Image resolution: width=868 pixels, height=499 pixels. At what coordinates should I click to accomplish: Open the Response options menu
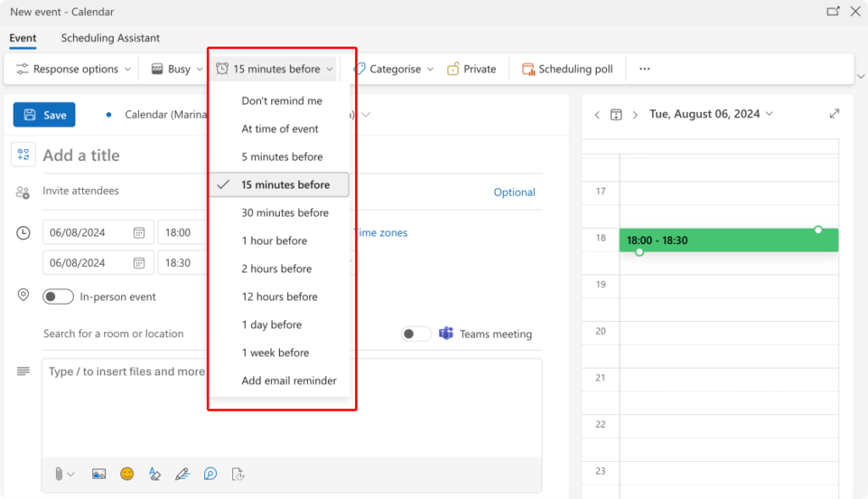point(73,69)
